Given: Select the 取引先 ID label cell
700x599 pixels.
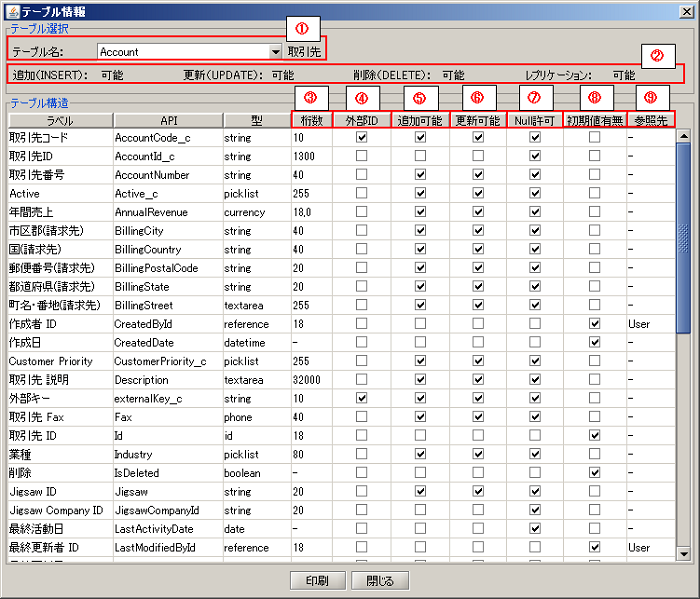Looking at the screenshot, I should pyautogui.click(x=60, y=436).
